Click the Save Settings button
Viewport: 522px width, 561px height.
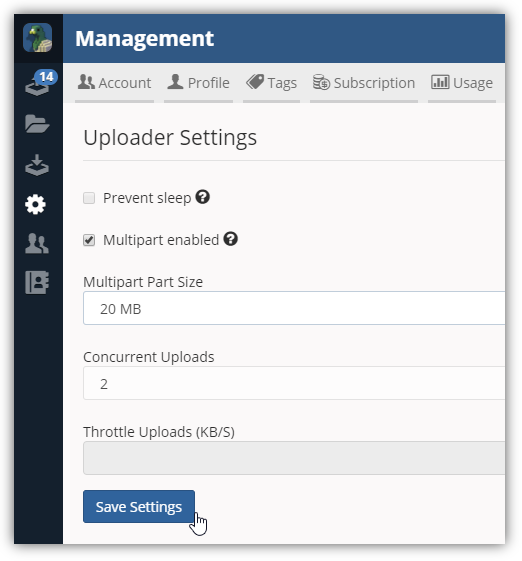(139, 507)
